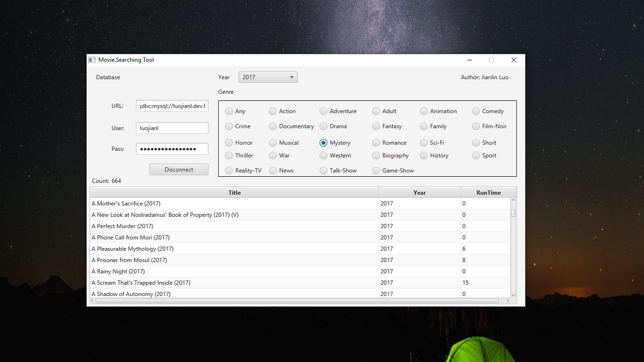Click the Year column header
This screenshot has width=644, height=362.
click(x=420, y=192)
